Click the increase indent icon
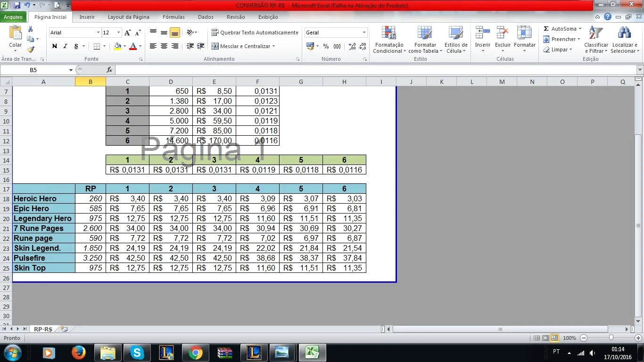644x362 pixels. [x=201, y=46]
